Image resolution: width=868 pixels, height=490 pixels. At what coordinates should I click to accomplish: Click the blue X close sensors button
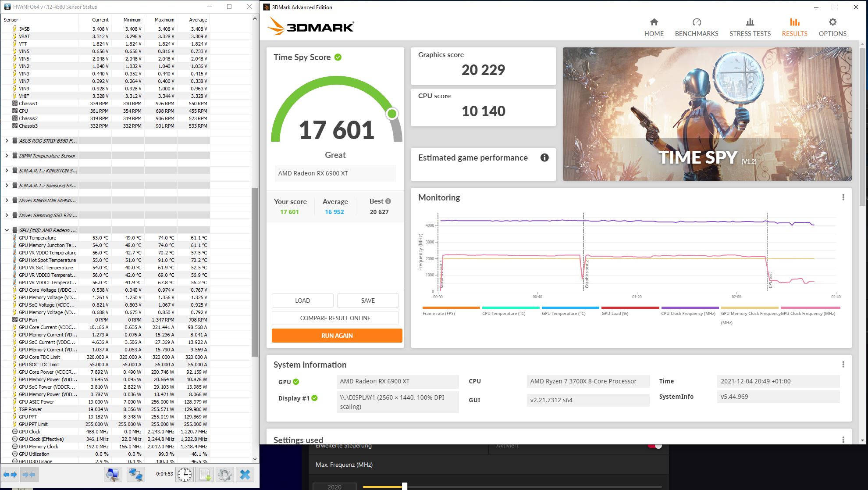[x=245, y=475]
